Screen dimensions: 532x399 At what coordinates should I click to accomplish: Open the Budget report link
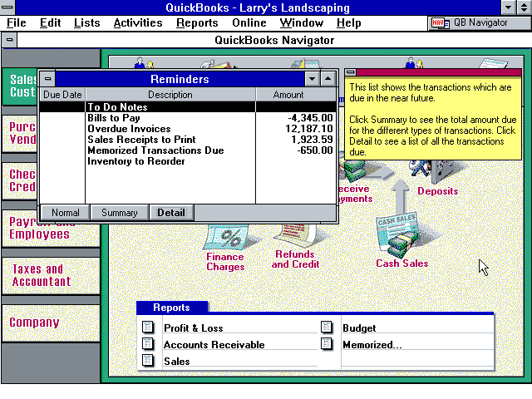click(x=359, y=328)
